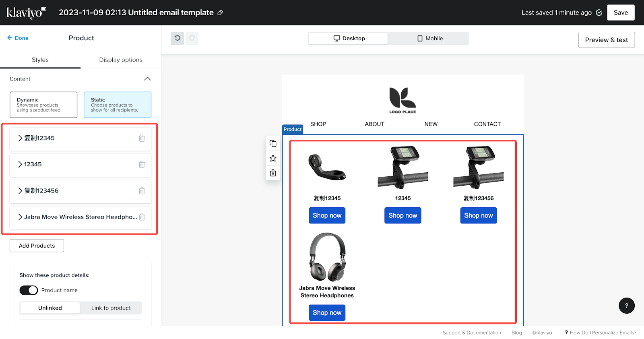This screenshot has height=339, width=644.
Task: Click CONTACT in the email navigation
Action: (487, 124)
